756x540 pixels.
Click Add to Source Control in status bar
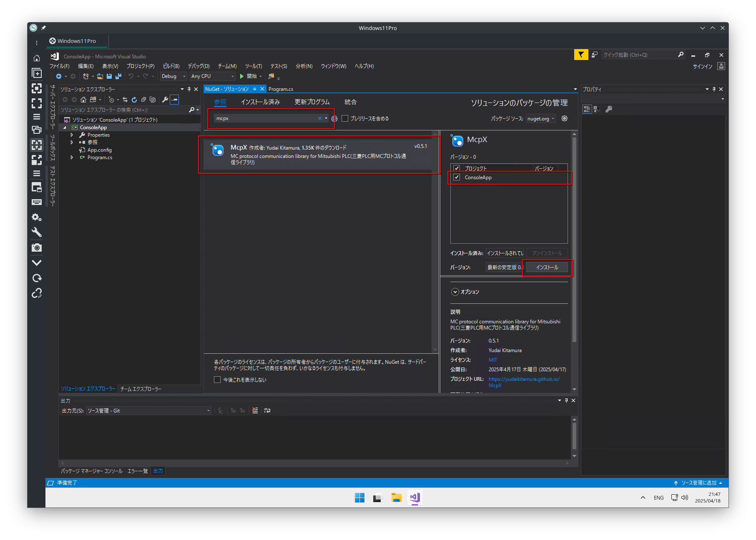(x=698, y=483)
